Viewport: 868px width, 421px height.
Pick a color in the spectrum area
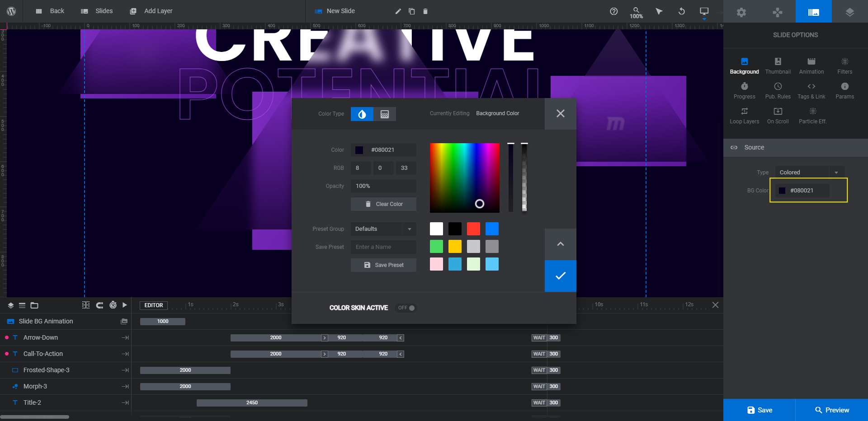(x=465, y=178)
